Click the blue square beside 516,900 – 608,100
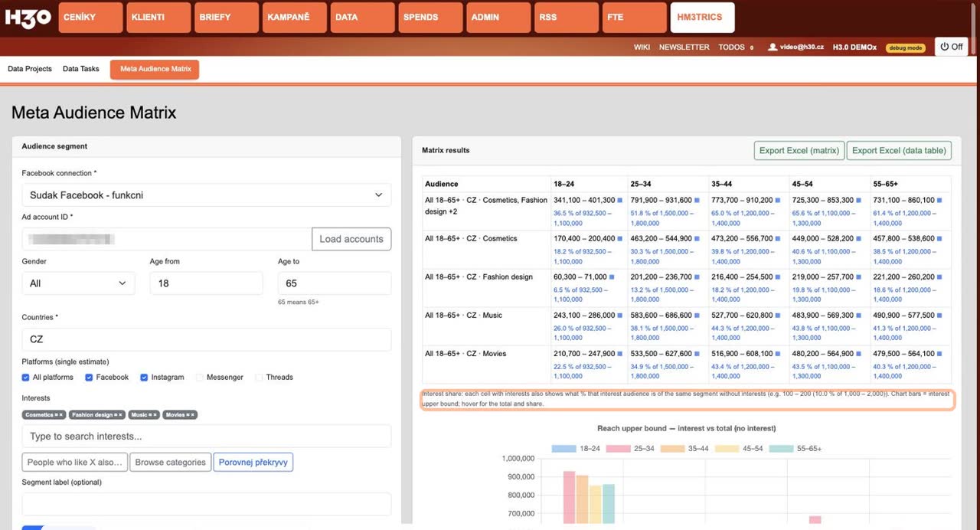980x530 pixels. click(x=779, y=354)
